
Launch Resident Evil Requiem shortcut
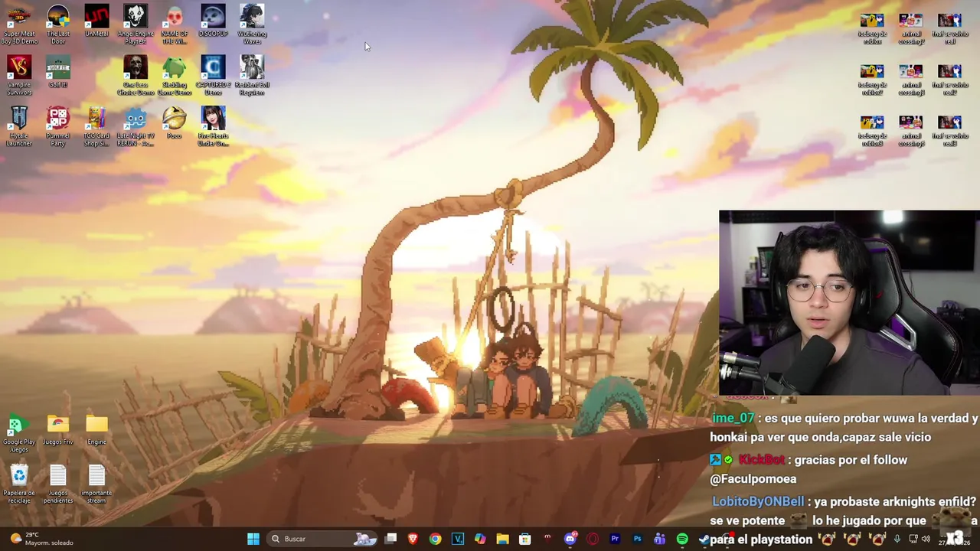point(252,76)
